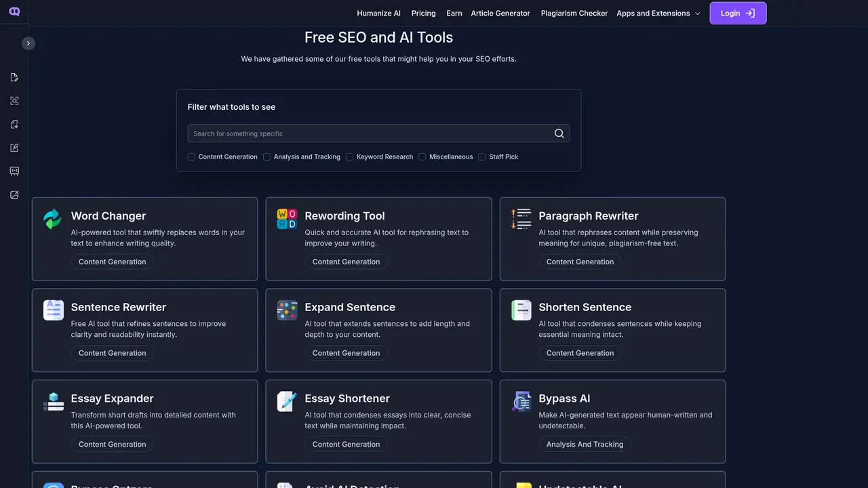The image size is (868, 488).
Task: Select the Staff Pick checkbox
Action: [x=482, y=157]
